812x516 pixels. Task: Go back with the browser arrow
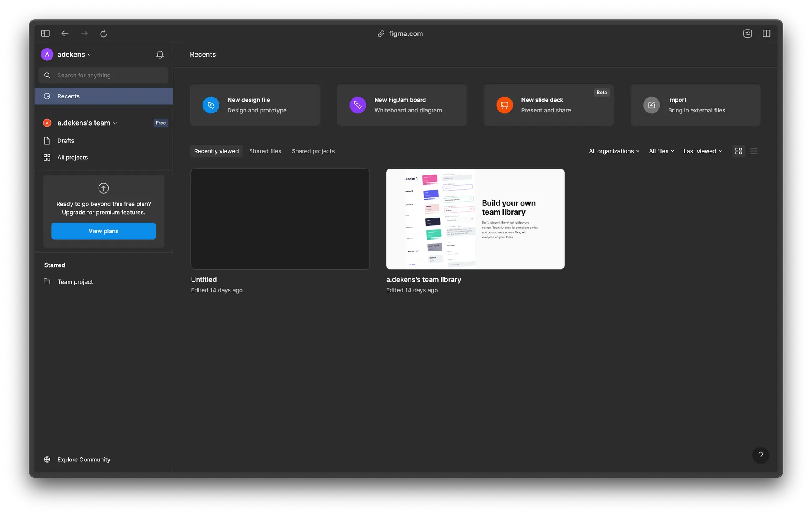coord(65,33)
